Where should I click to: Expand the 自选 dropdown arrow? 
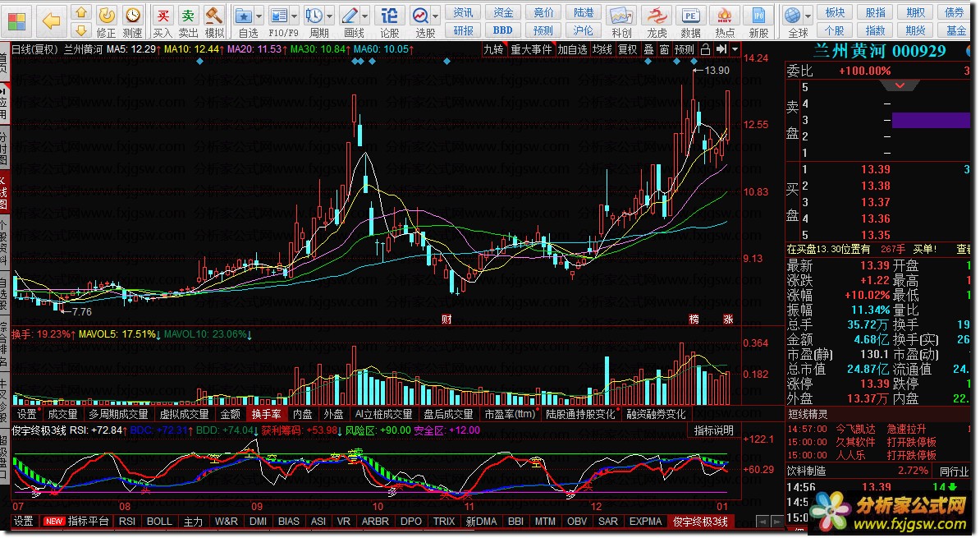259,17
